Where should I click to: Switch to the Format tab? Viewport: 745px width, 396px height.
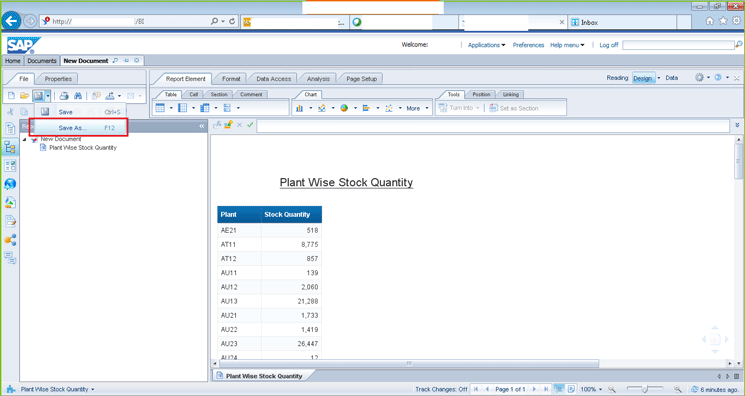tap(231, 79)
